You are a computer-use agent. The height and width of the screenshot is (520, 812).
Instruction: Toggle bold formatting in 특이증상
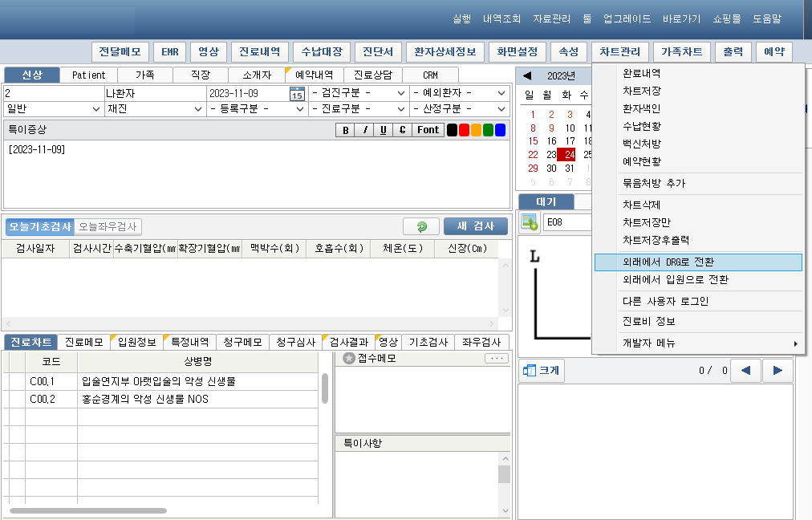tap(345, 130)
